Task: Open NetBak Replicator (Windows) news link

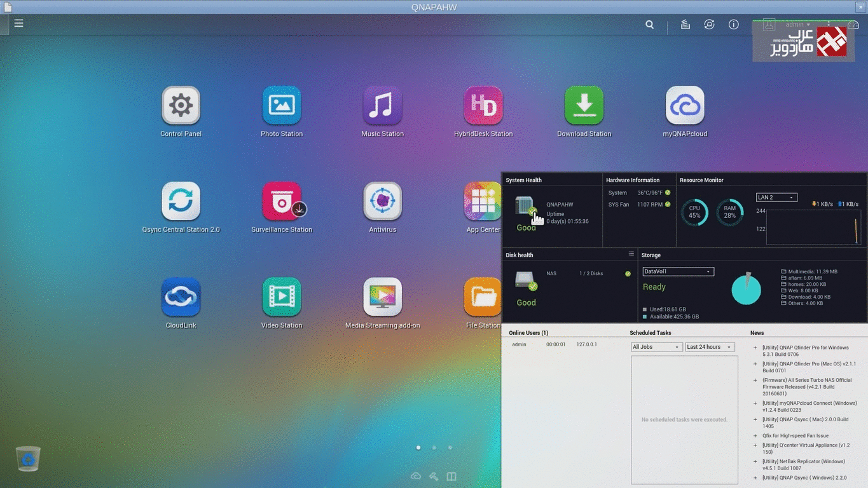Action: point(804,465)
